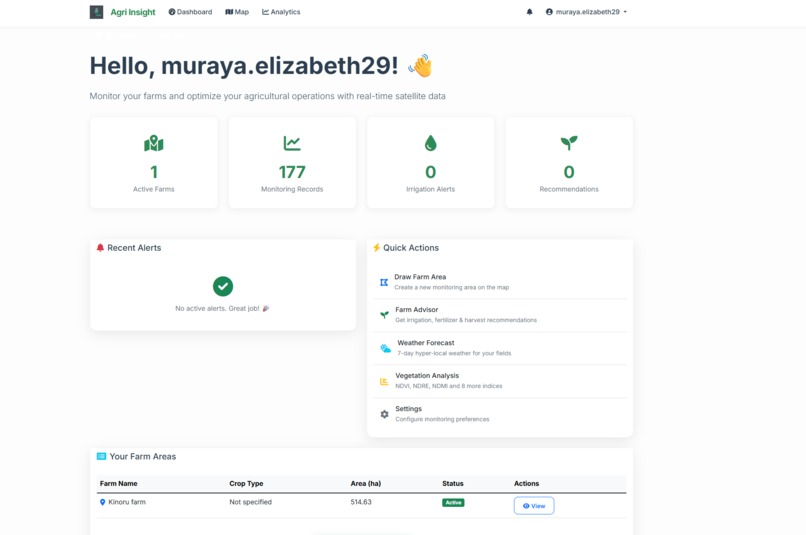This screenshot has height=535, width=806.
Task: Click the lightning bolt Quick Actions icon
Action: coord(376,248)
